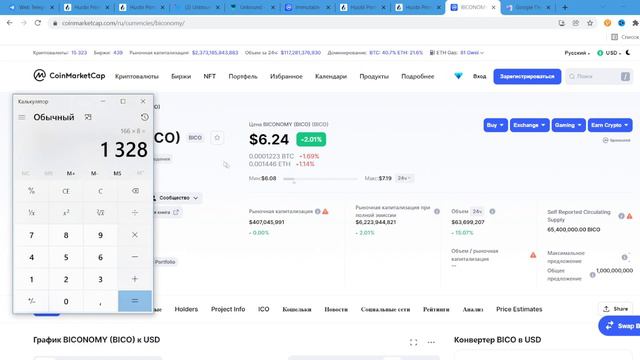
Task: Open the 24h price range dropdown
Action: 404,178
